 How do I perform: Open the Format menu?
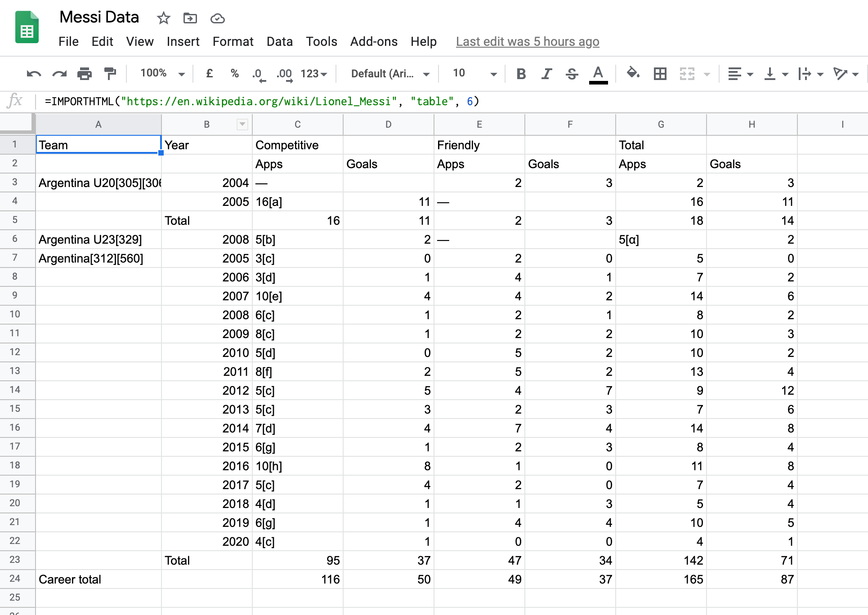pos(233,42)
